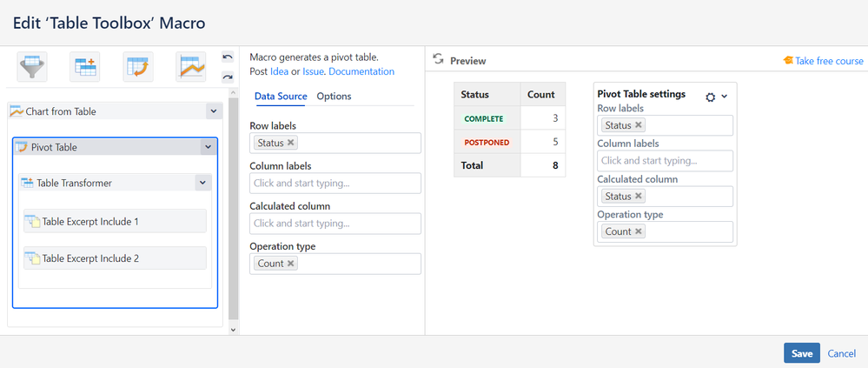
Task: Open Pivot Table settings gear menu
Action: coord(715,97)
